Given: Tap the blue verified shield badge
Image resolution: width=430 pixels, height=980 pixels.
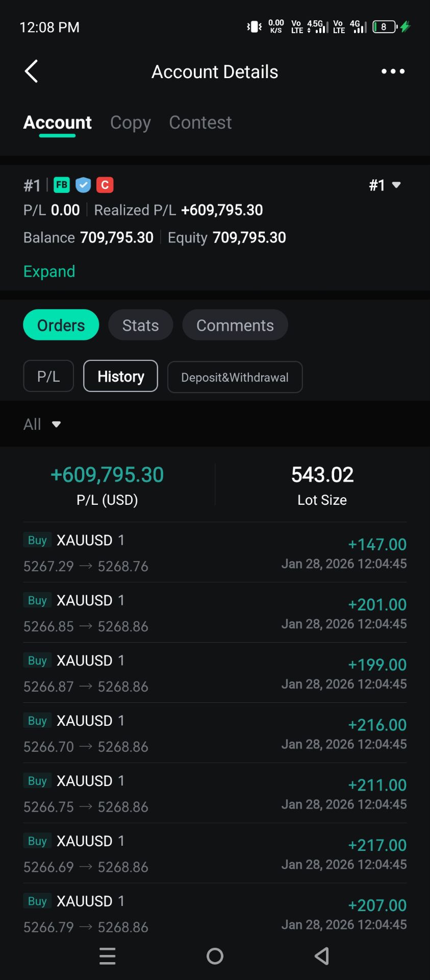Looking at the screenshot, I should click(83, 185).
